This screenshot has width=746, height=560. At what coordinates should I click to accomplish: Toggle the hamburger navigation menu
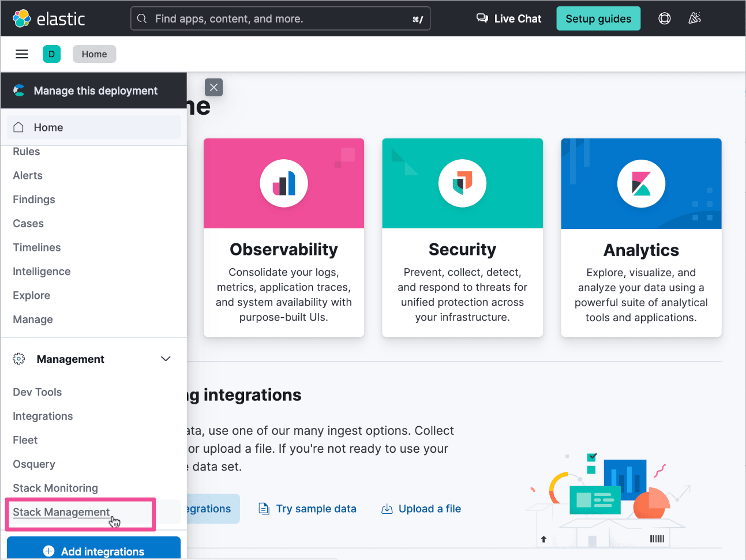click(22, 54)
